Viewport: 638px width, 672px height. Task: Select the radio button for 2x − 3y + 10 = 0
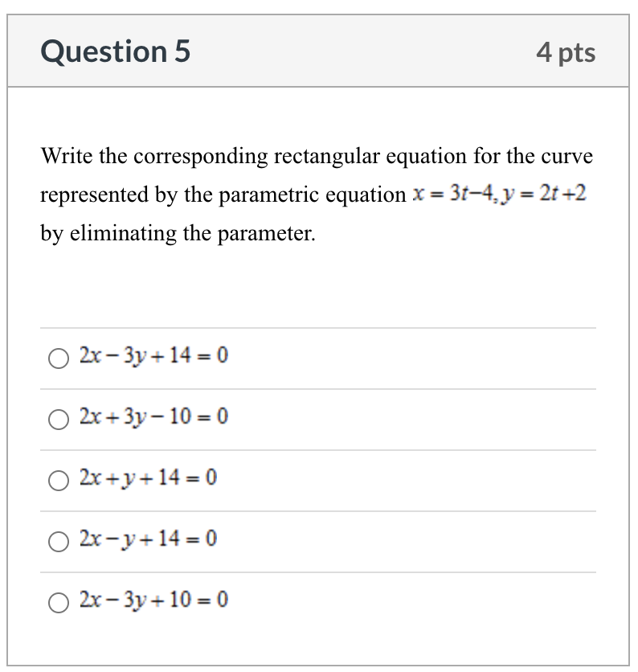(x=57, y=603)
